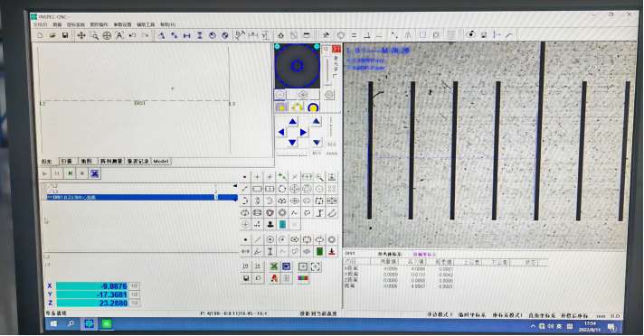The image size is (644, 336).
Task: Click the undo arrow in the top toolbar
Action: click(132, 36)
